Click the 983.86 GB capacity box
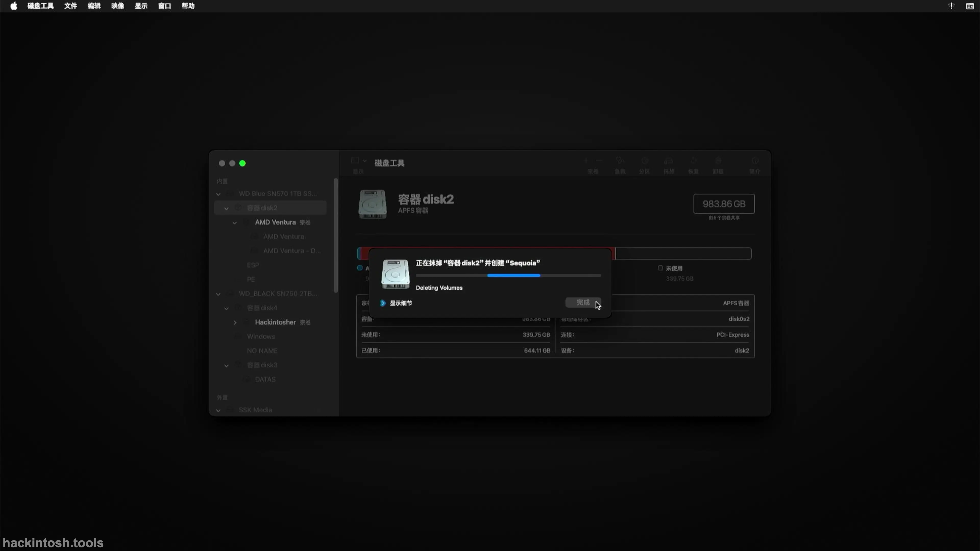 [724, 204]
